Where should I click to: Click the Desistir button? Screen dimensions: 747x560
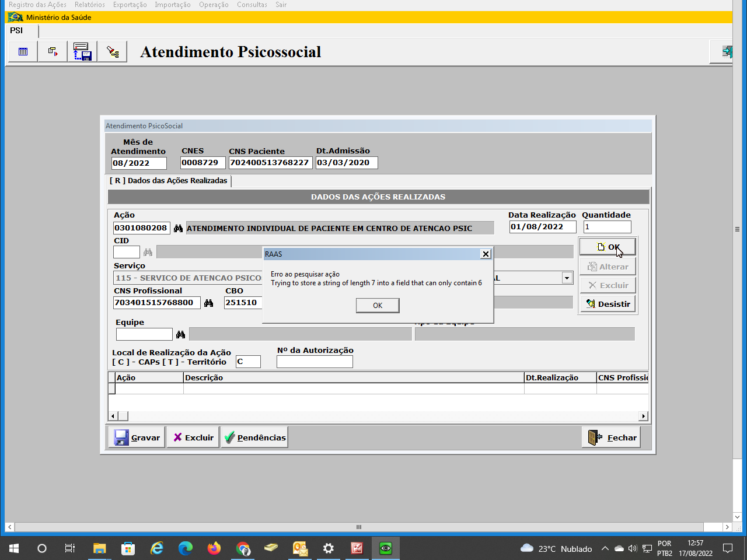tap(608, 304)
